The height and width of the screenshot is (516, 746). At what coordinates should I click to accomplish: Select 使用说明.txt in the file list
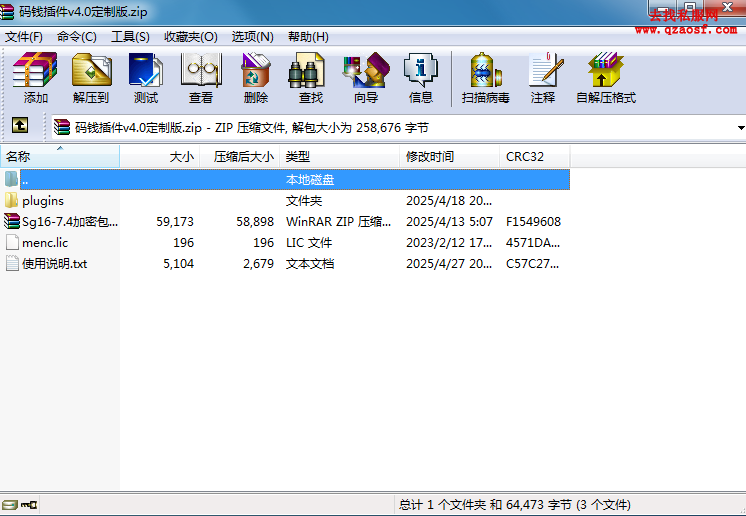[54, 264]
